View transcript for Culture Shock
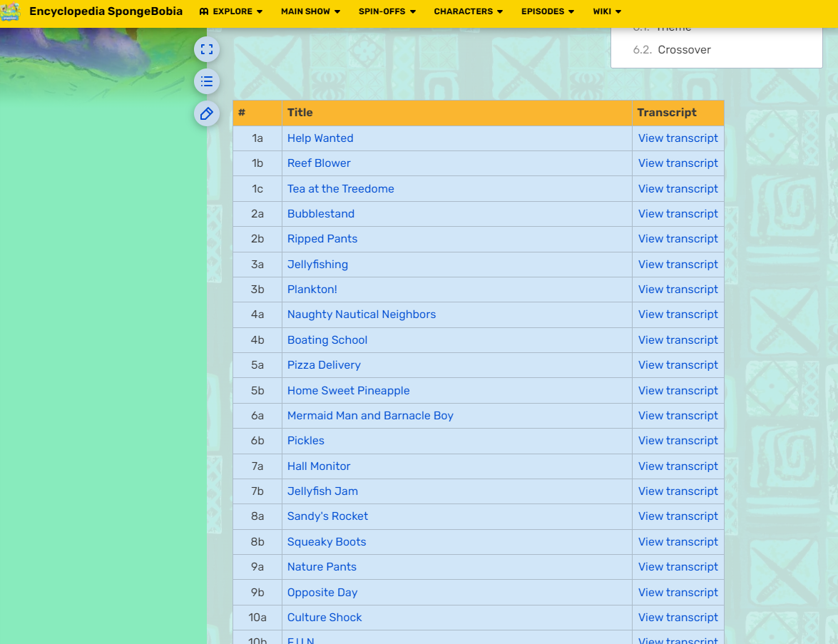Viewport: 838px width, 644px height. point(678,618)
